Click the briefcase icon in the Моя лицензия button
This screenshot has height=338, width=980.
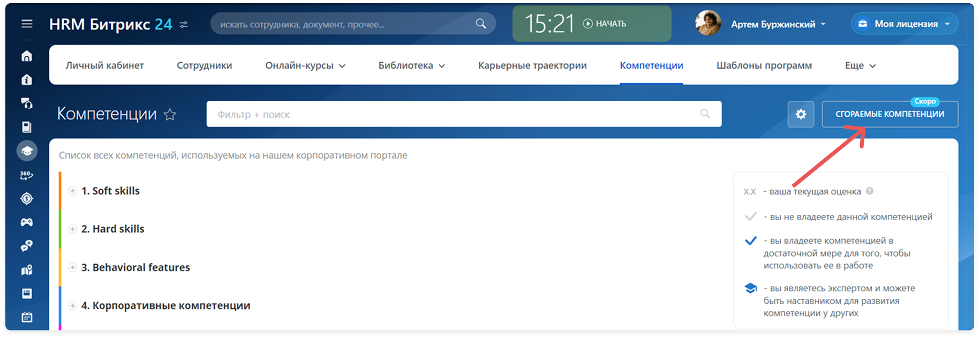click(863, 24)
